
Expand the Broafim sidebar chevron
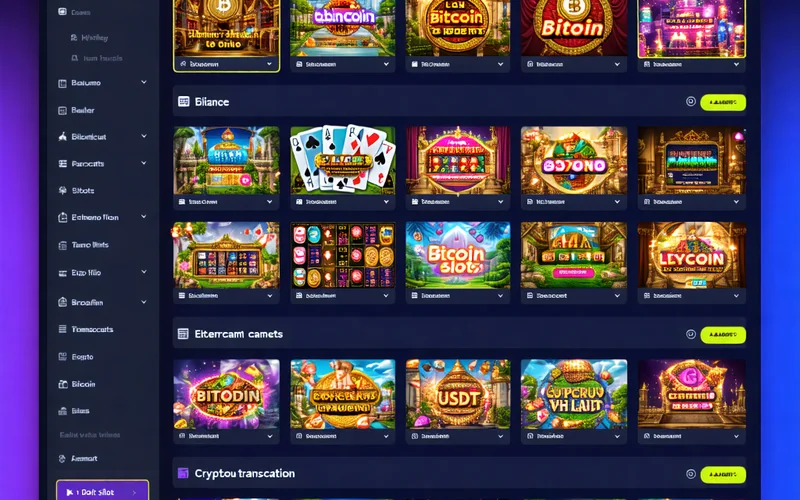tap(144, 302)
